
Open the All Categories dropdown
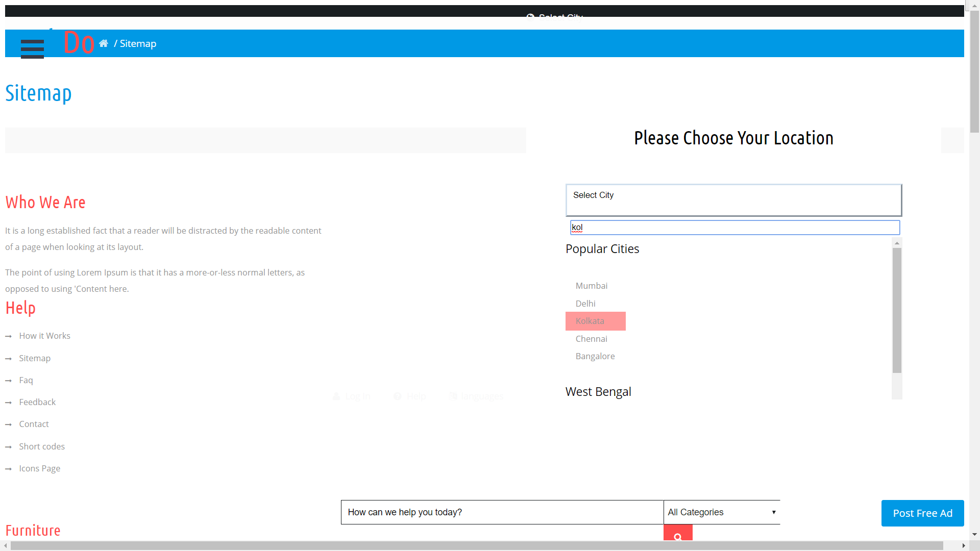(721, 512)
